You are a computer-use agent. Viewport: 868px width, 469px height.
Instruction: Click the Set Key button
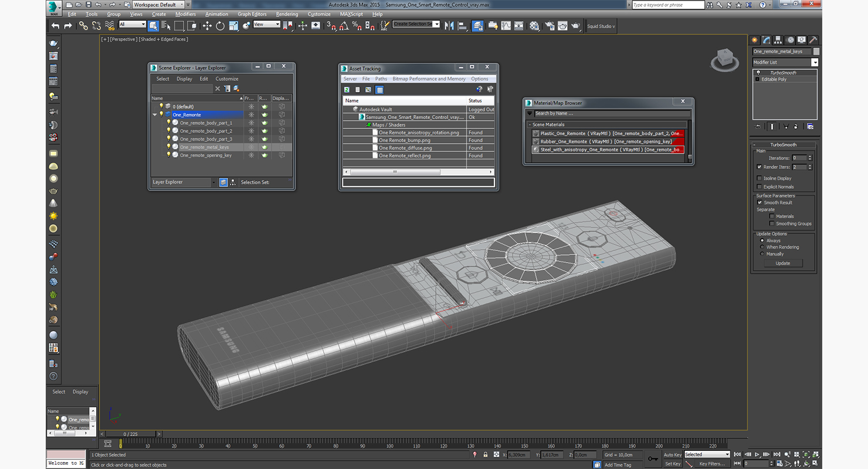pos(673,464)
